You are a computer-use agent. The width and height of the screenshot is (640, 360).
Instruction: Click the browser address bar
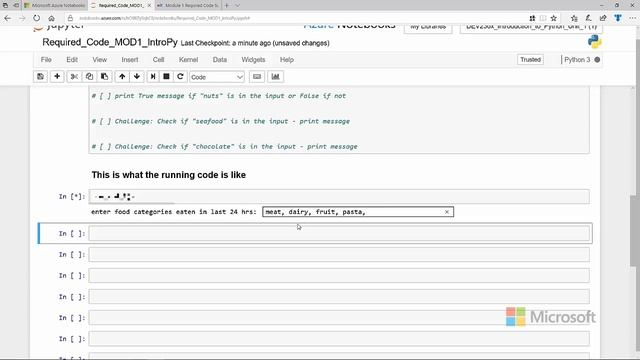pos(298,18)
